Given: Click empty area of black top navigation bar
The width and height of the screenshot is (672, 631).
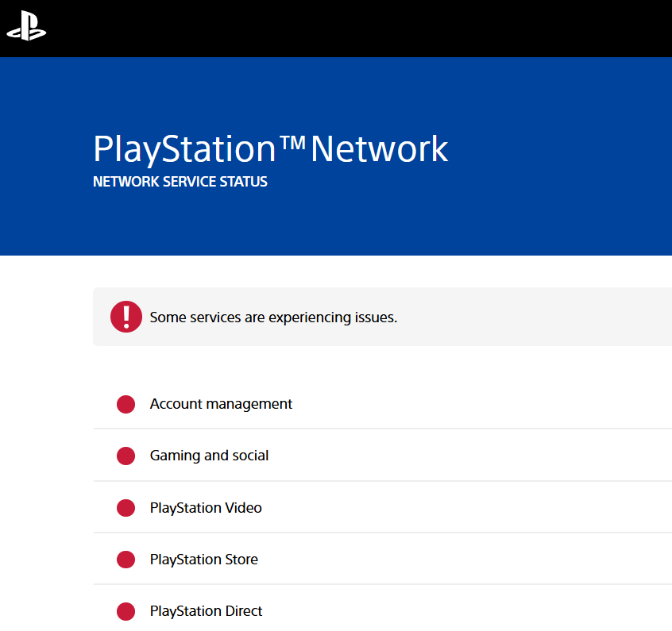Looking at the screenshot, I should tap(357, 29).
